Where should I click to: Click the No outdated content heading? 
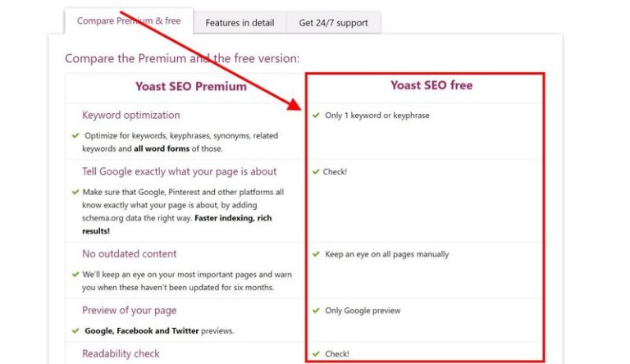[x=129, y=253]
